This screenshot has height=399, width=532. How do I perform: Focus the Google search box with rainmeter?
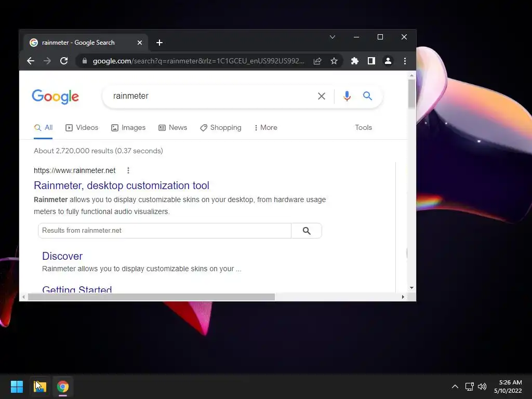(x=210, y=96)
